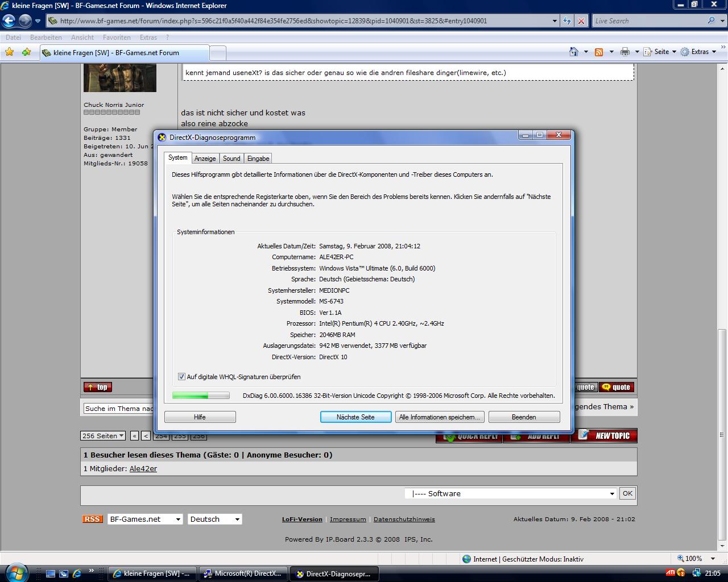Expand Home button dropdown arrow
The height and width of the screenshot is (582, 728).
pyautogui.click(x=586, y=52)
